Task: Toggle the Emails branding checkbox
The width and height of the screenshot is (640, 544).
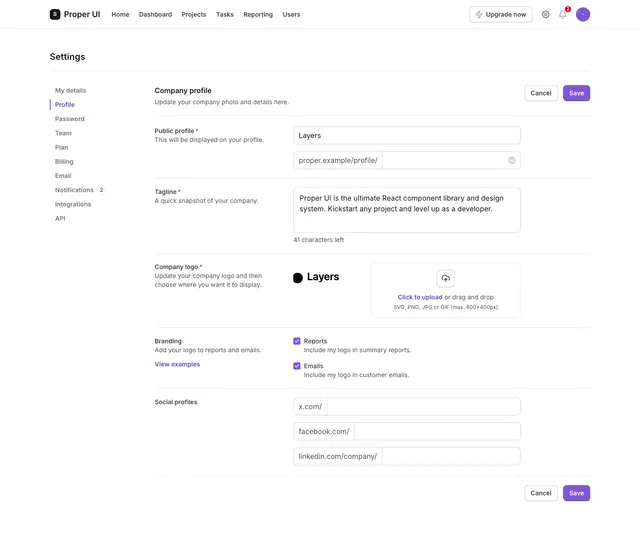Action: (x=297, y=366)
